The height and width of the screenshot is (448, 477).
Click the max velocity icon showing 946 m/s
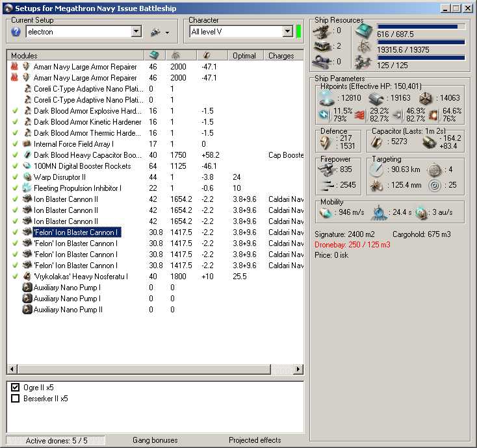point(326,212)
